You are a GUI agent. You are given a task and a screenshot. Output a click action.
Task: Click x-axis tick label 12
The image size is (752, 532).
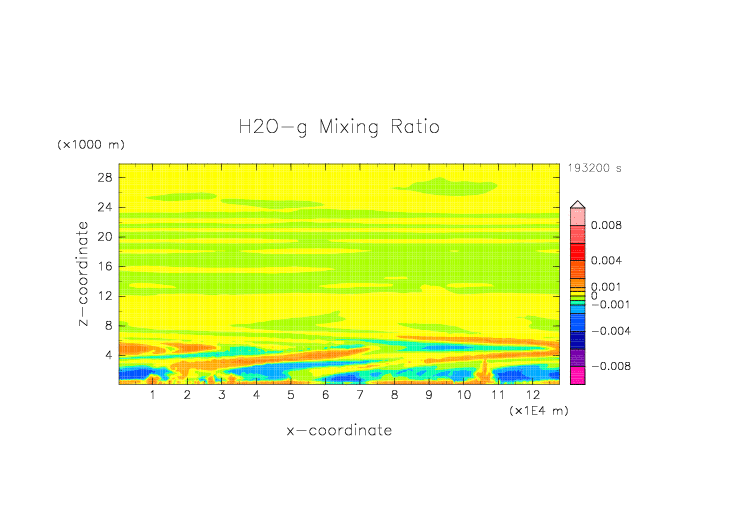coord(532,396)
